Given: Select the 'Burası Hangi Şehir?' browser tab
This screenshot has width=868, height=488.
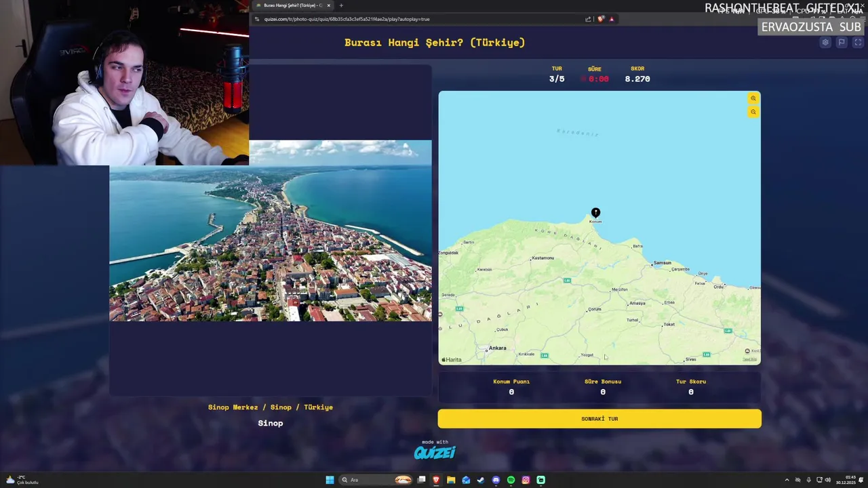Looking at the screenshot, I should (292, 5).
